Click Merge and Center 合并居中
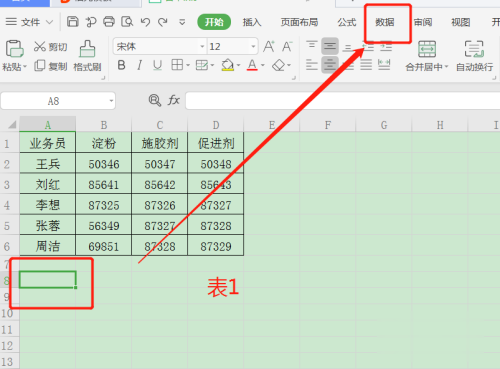This screenshot has width=500, height=369. pos(427,56)
